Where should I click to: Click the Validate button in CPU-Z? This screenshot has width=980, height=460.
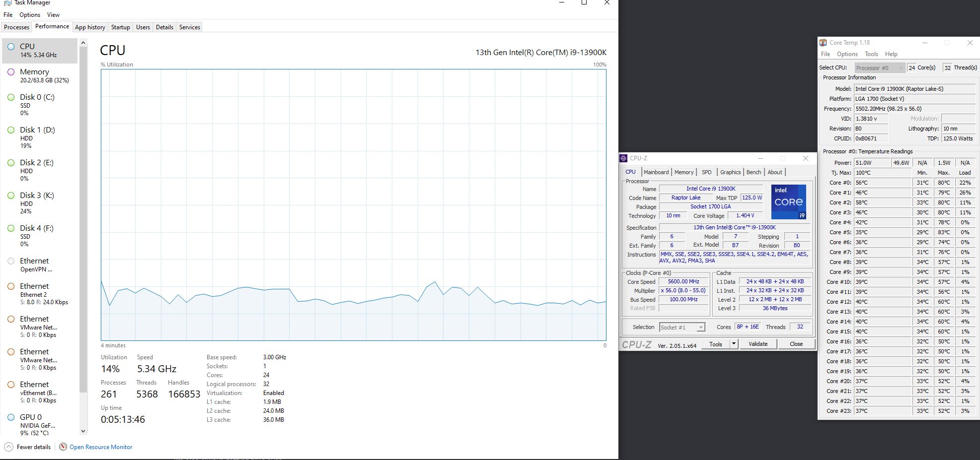click(x=758, y=344)
